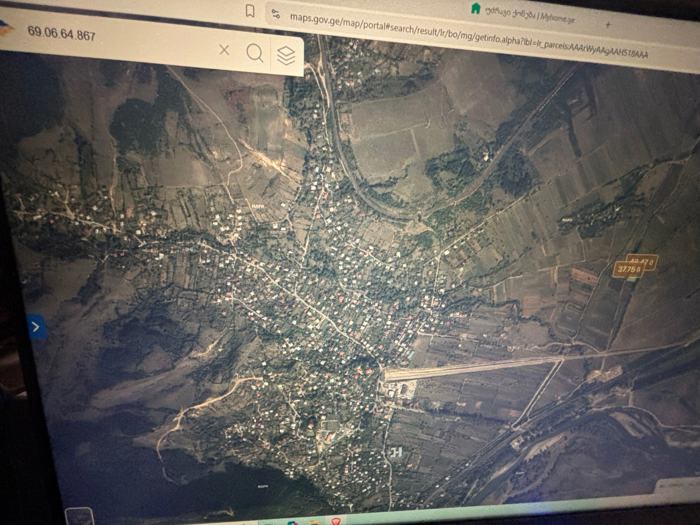This screenshot has width=700, height=525.
Task: Open the map layers stack icon
Action: pyautogui.click(x=286, y=56)
